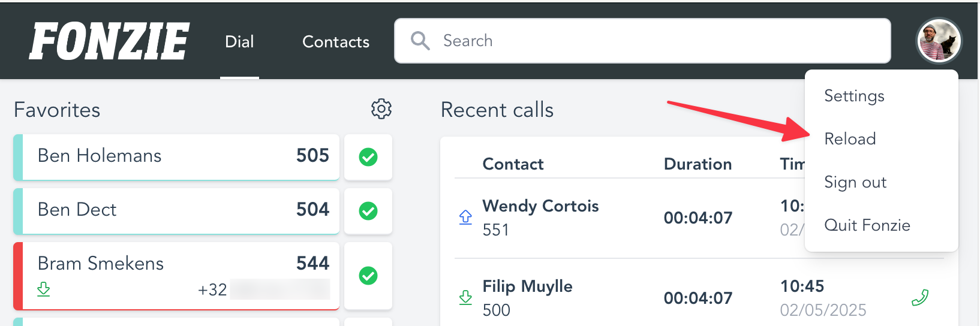The width and height of the screenshot is (980, 326).
Task: Focus the Search input field
Action: 642,41
